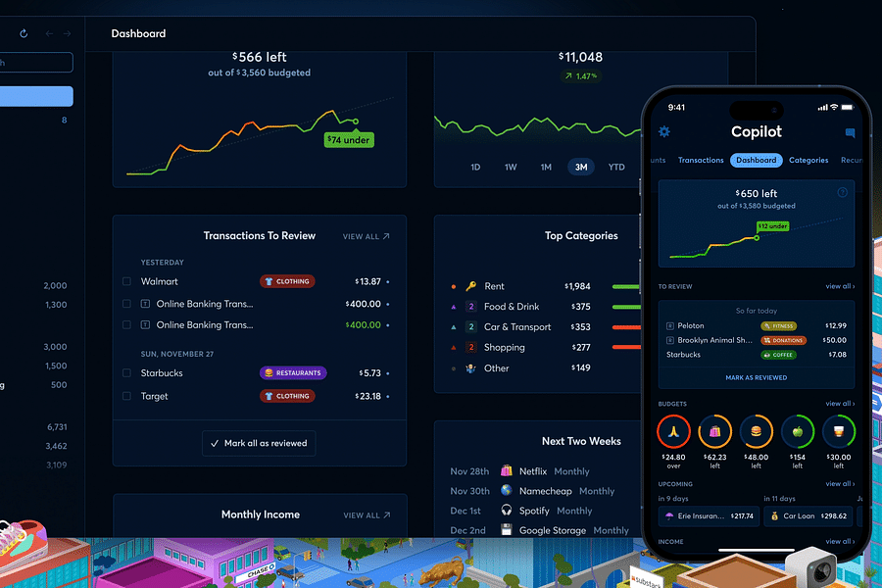Click the Mark all as reviewed button
This screenshot has width=882, height=588.
(259, 443)
